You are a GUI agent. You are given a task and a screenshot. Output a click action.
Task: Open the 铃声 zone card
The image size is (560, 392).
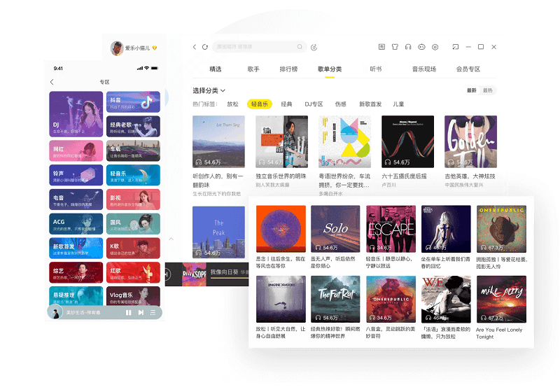[x=76, y=175]
